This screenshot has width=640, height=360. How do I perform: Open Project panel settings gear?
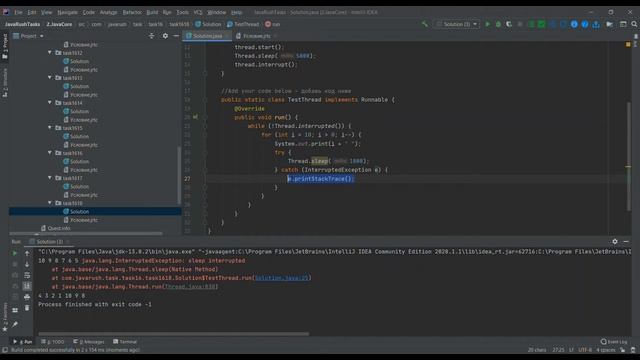165,36
